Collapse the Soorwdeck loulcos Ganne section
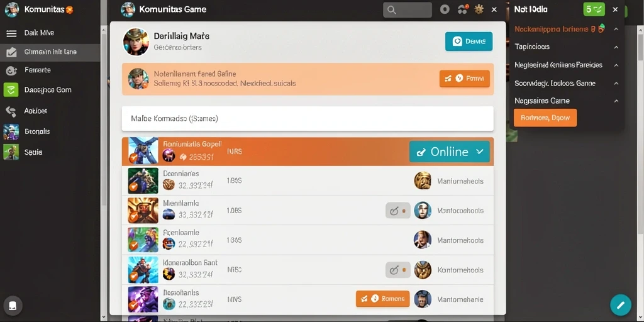This screenshot has height=322, width=644. coord(616,84)
